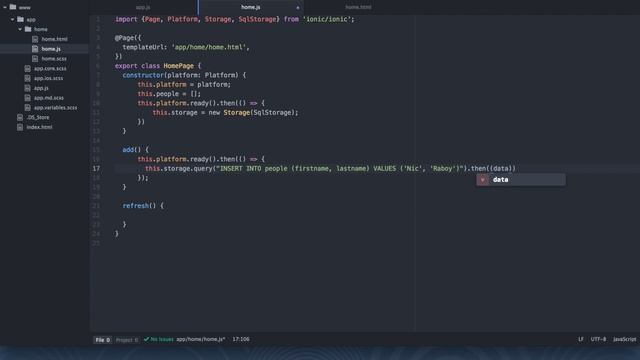This screenshot has height=360, width=640.
Task: Click the .DS_Store file icon
Action: [20, 118]
